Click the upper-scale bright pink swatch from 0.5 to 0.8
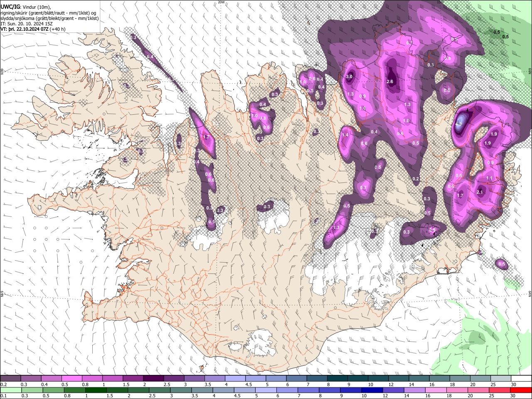 pos(71,379)
